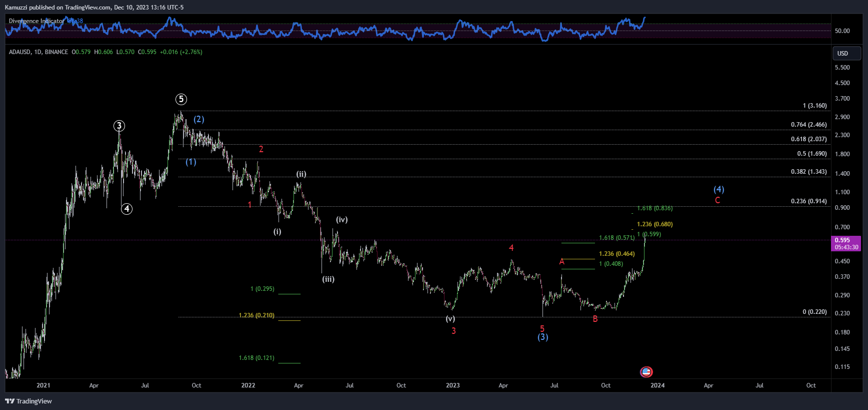
Task: Click the red C corrective wave label
Action: click(x=717, y=200)
